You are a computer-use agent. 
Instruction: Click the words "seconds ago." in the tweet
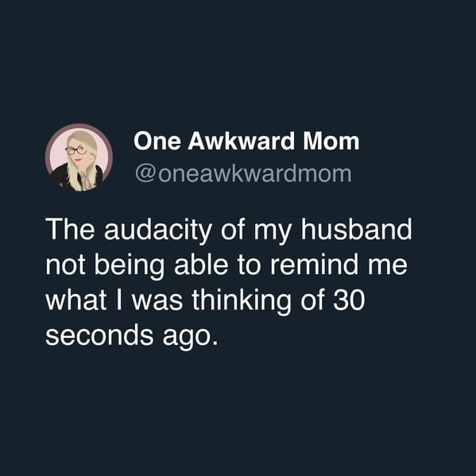click(x=132, y=336)
